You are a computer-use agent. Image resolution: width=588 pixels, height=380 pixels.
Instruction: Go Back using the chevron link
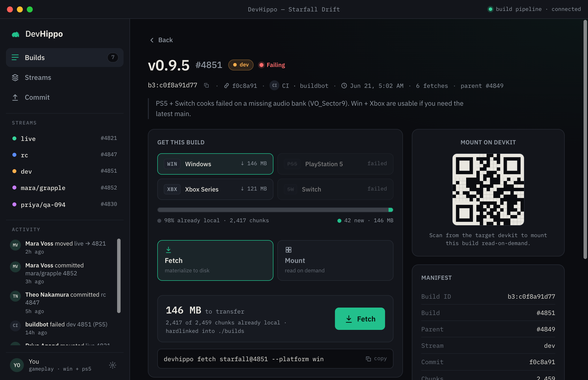pos(161,40)
